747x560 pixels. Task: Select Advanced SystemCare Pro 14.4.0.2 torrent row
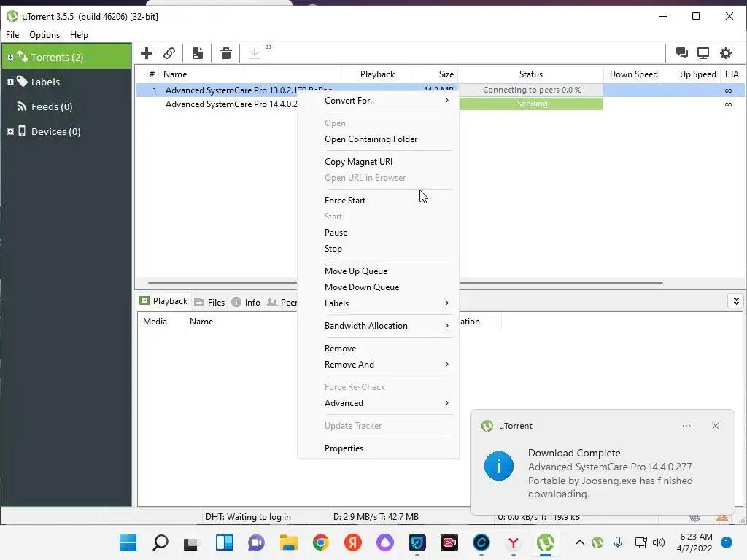pos(231,104)
